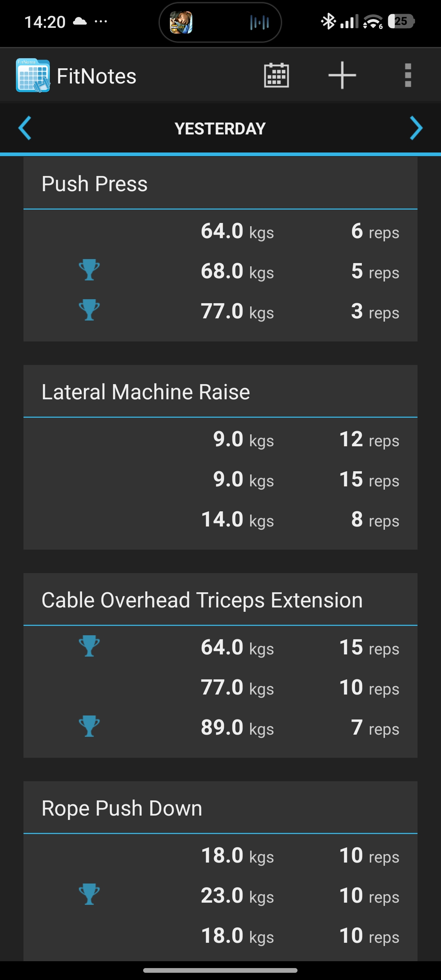Open the Rope Push Down exercise

(122, 808)
